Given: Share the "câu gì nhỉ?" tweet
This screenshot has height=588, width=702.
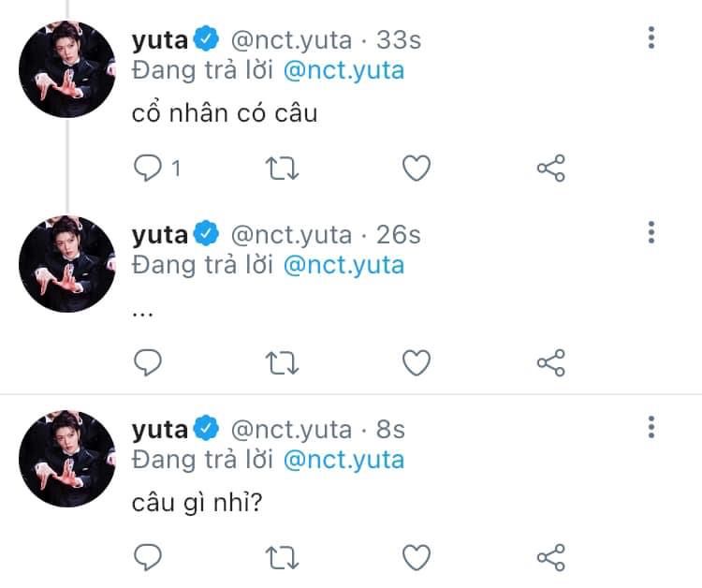Looking at the screenshot, I should (550, 557).
